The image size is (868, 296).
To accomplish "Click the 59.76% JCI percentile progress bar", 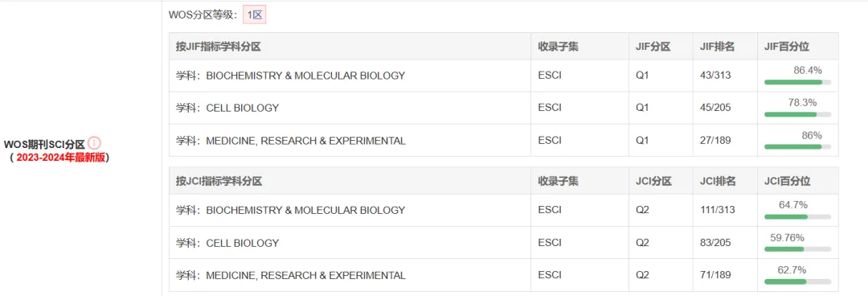I will click(x=798, y=249).
